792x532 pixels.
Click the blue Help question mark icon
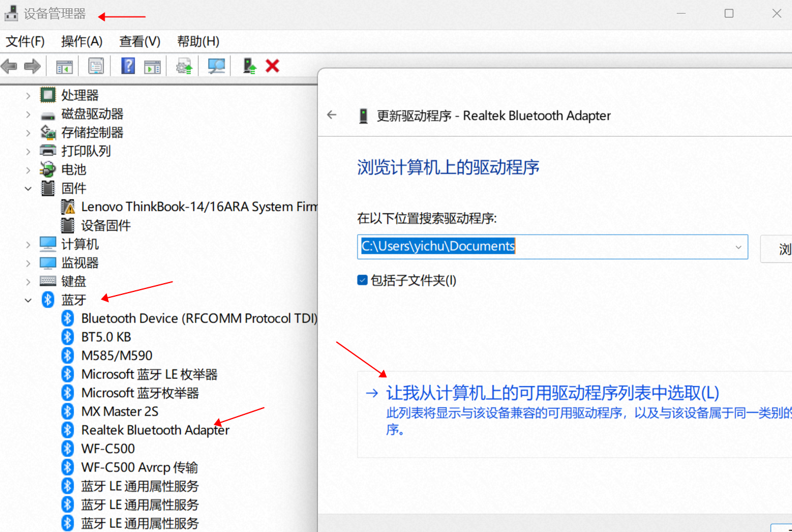(128, 66)
